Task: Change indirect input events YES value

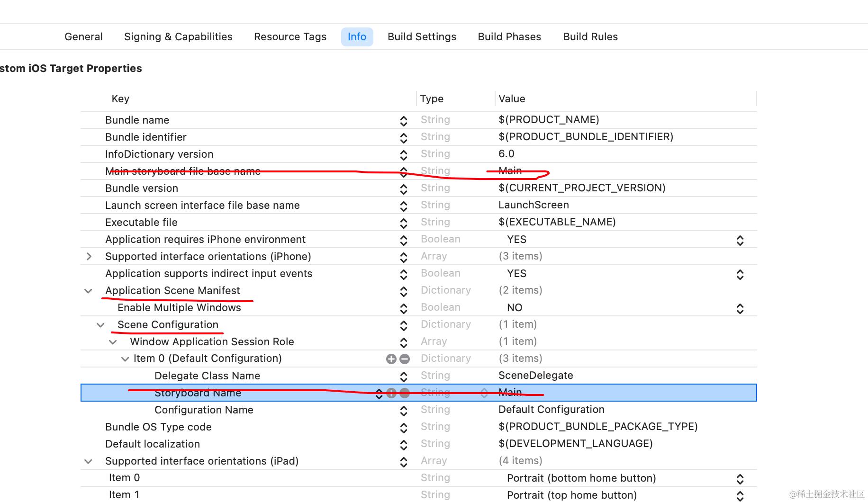Action: click(x=740, y=274)
